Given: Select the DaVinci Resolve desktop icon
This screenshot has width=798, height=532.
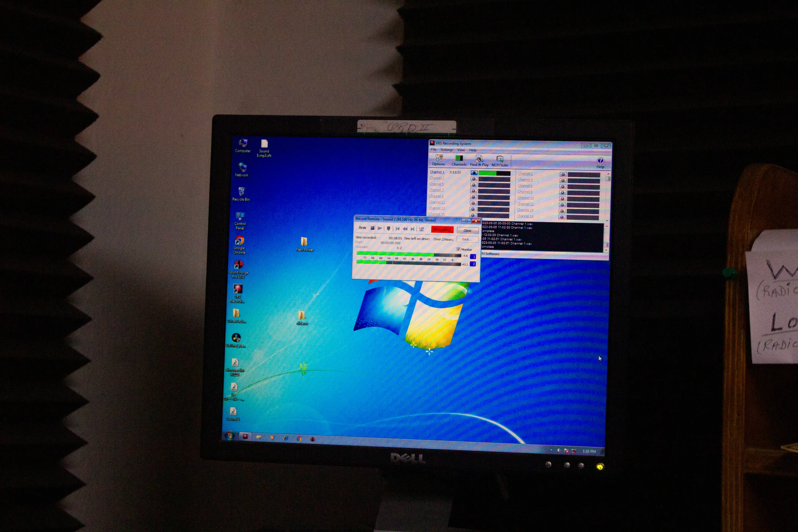Looking at the screenshot, I should (236, 340).
